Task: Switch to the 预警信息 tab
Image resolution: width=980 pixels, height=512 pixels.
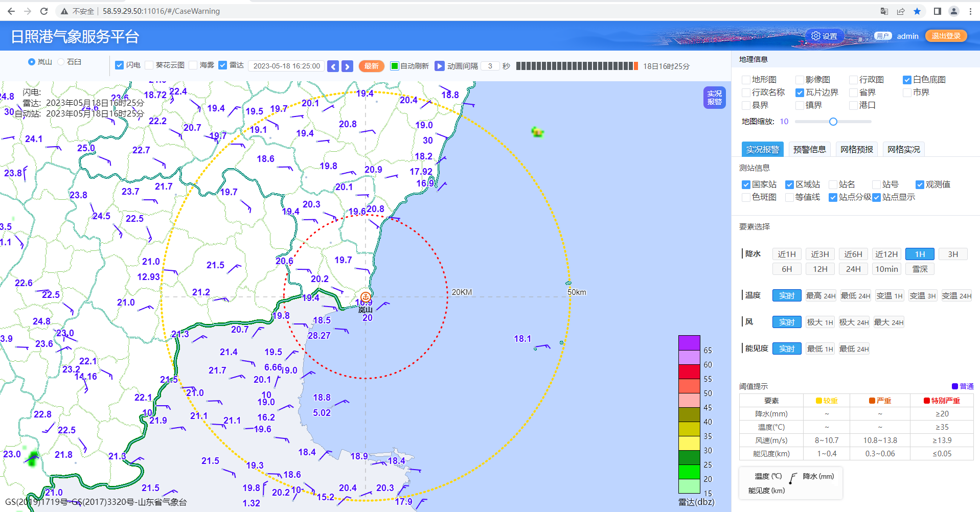Action: point(809,149)
